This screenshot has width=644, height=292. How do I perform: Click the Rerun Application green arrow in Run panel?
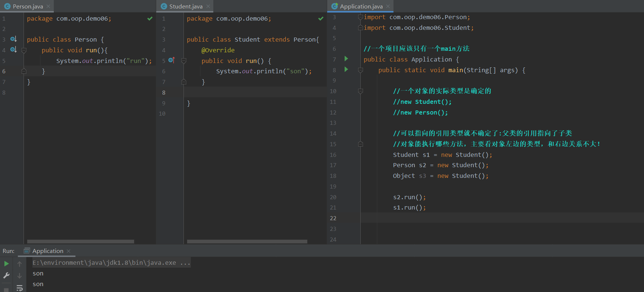(x=6, y=264)
